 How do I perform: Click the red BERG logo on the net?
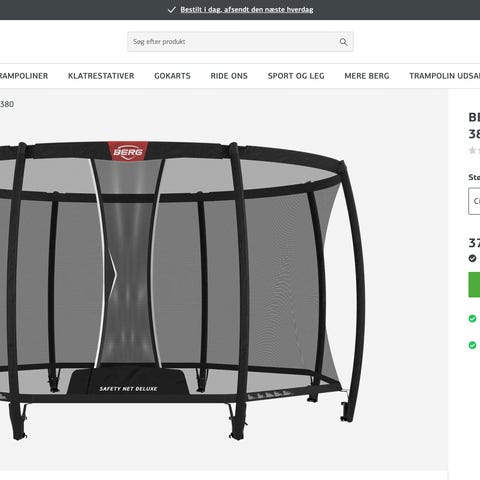click(128, 152)
